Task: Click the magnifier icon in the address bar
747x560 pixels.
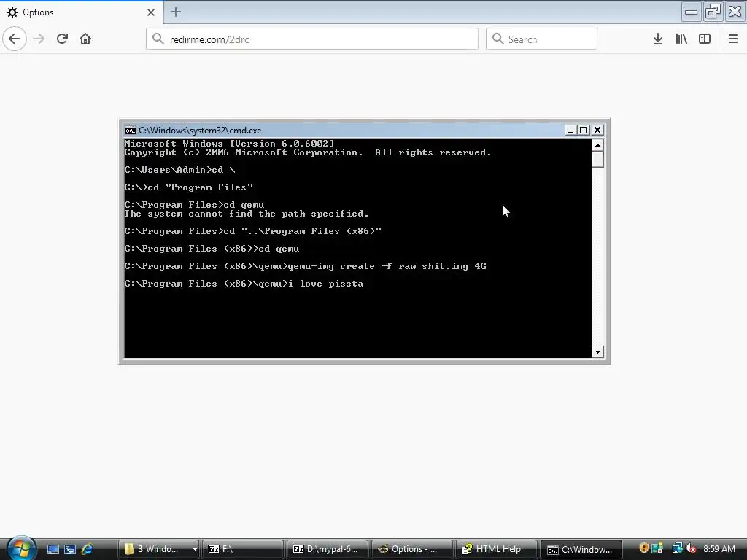Action: [x=158, y=39]
